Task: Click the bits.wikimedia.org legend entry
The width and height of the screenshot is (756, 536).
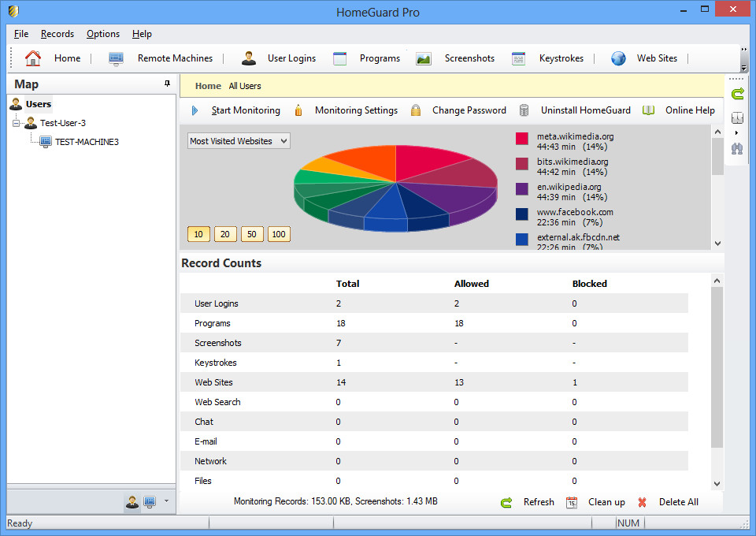Action: [x=573, y=166]
